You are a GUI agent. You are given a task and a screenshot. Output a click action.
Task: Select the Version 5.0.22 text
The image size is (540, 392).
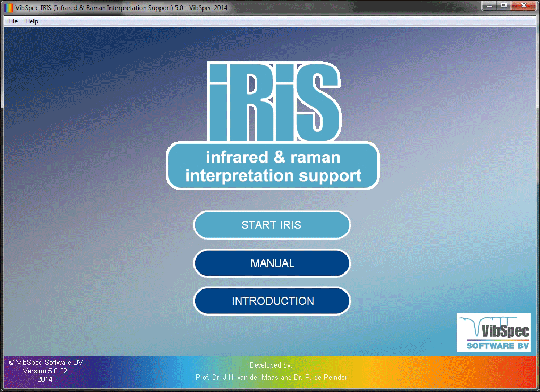(45, 371)
